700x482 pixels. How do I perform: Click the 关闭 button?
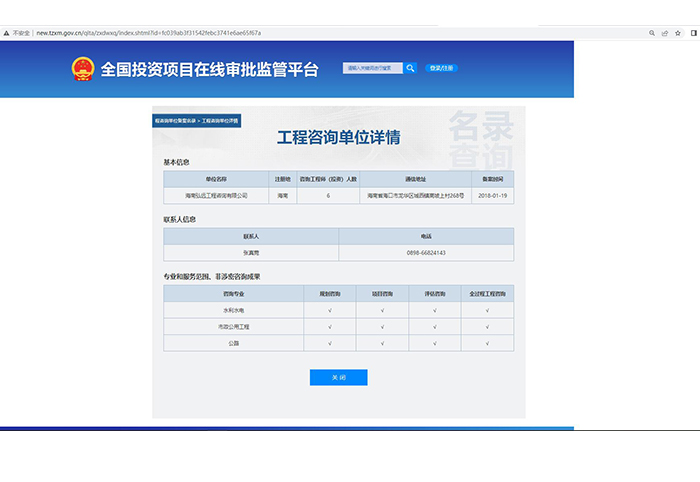(x=338, y=377)
